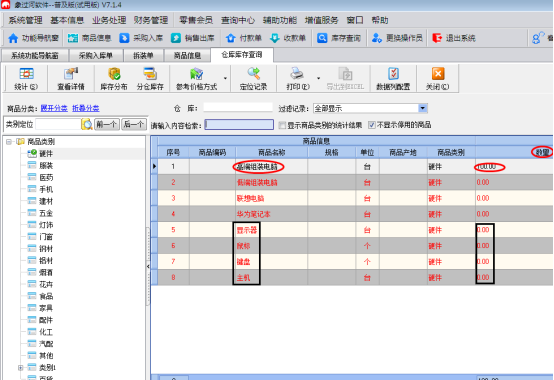Viewport: 554px width, 380px height.
Task: Click the 统计 button icon
Action: pos(26,74)
